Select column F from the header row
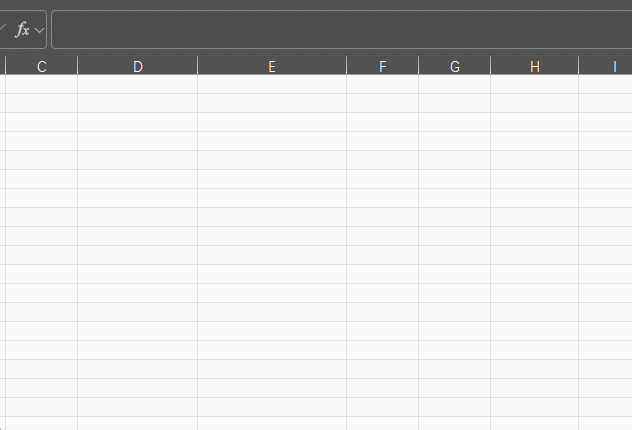Image resolution: width=632 pixels, height=430 pixels. (383, 66)
